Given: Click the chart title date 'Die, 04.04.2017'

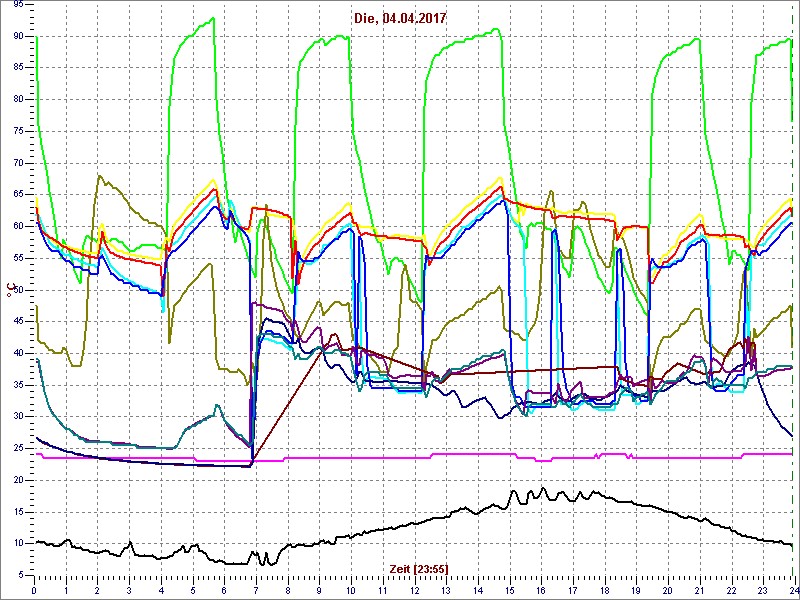Looking at the screenshot, I should pyautogui.click(x=400, y=18).
